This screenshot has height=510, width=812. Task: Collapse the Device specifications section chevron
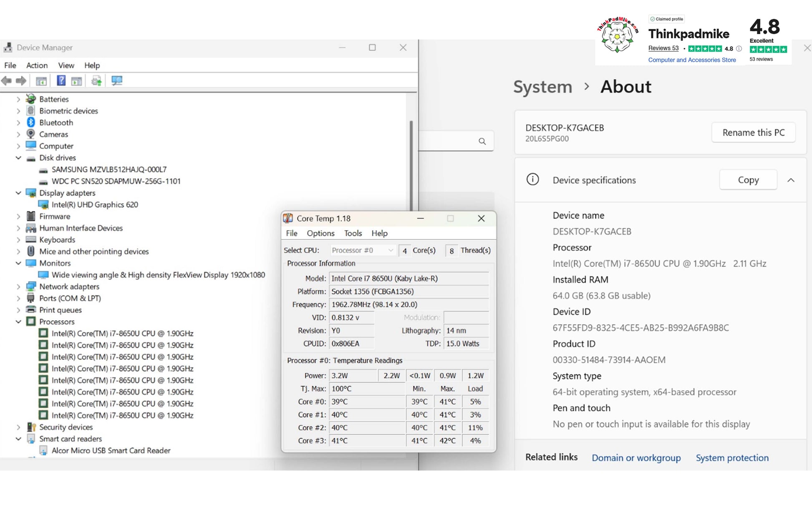tap(791, 180)
